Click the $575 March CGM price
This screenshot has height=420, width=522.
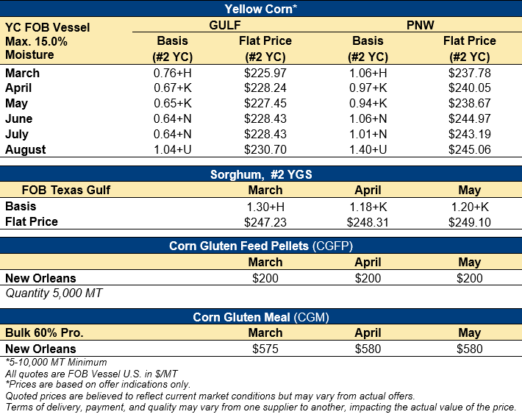click(265, 349)
